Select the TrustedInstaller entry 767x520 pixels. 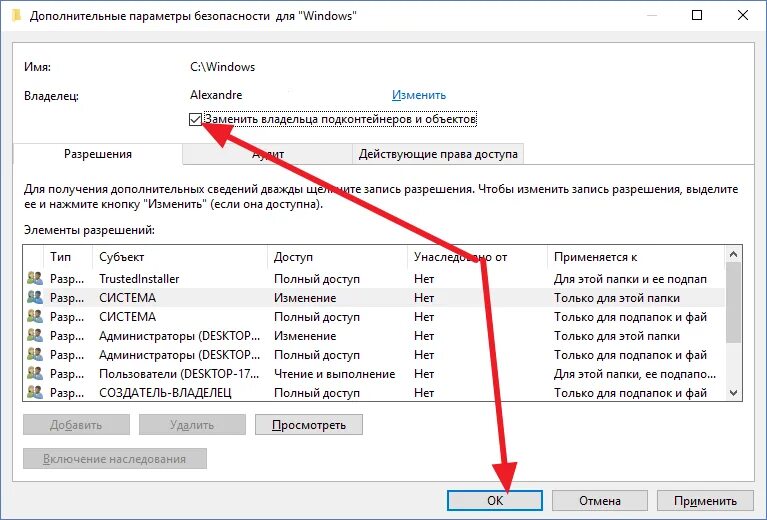point(374,278)
